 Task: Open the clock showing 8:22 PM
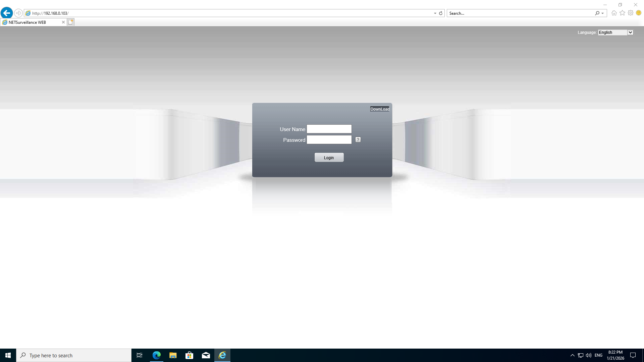[x=615, y=355]
